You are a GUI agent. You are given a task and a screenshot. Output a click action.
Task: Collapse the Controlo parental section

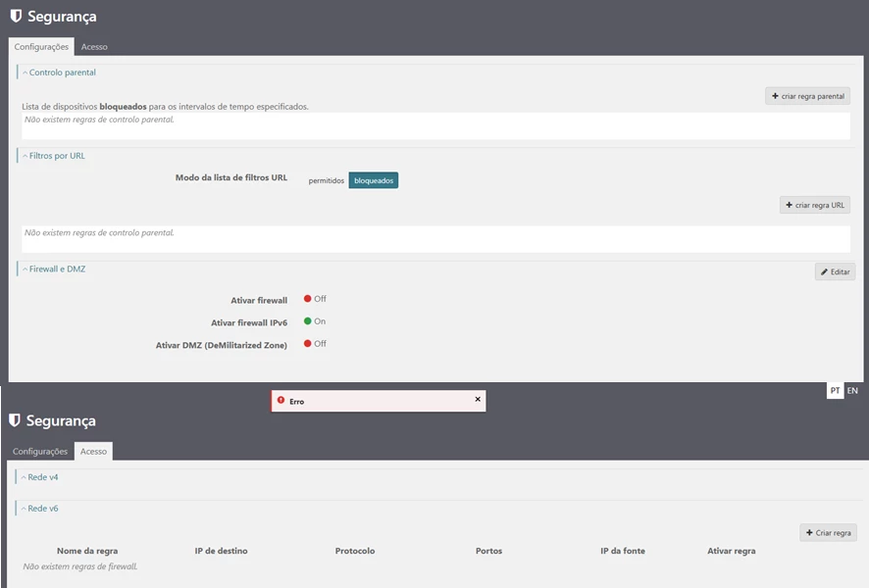click(59, 72)
